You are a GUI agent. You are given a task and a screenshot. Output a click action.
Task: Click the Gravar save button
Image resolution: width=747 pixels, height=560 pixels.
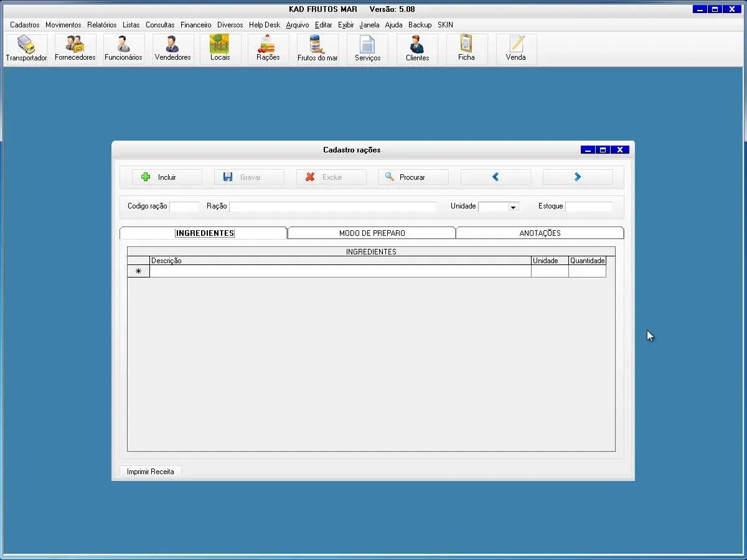[x=249, y=177]
